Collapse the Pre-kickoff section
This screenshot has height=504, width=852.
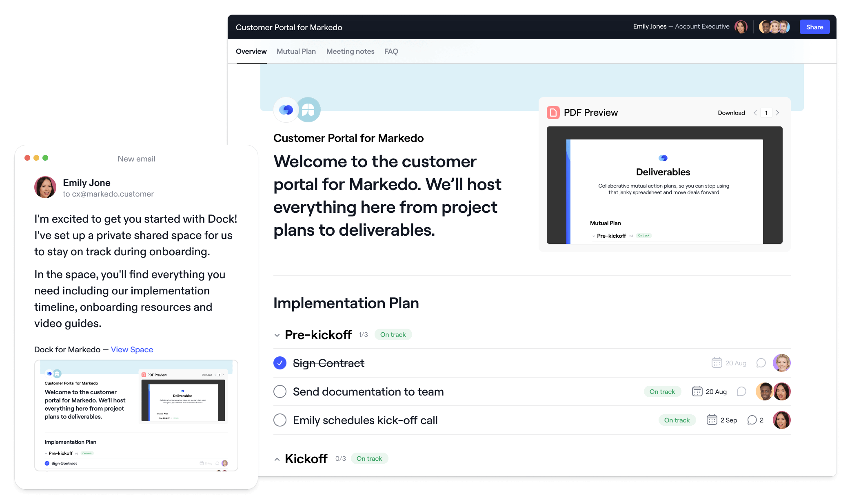point(277,335)
